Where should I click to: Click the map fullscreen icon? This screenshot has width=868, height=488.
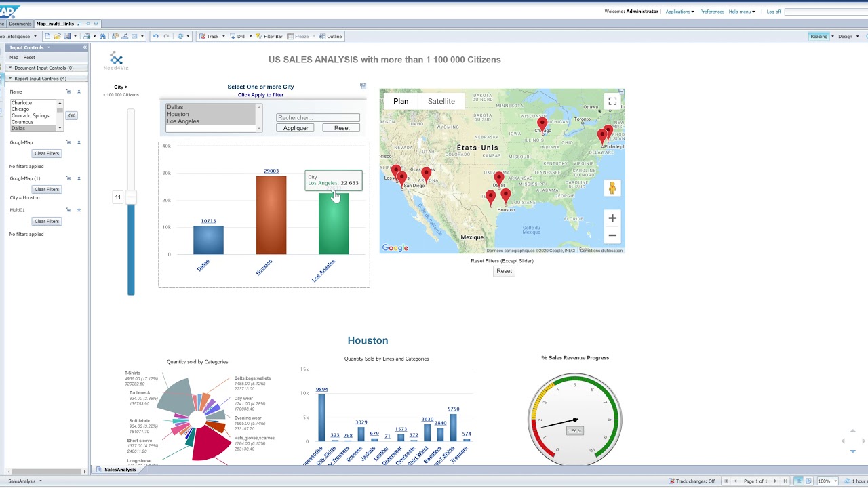click(612, 101)
